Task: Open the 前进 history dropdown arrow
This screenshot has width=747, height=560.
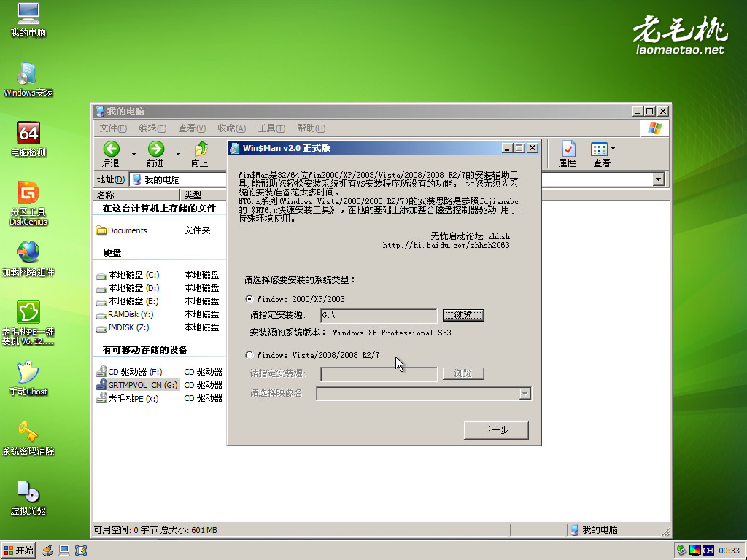Action: click(178, 155)
